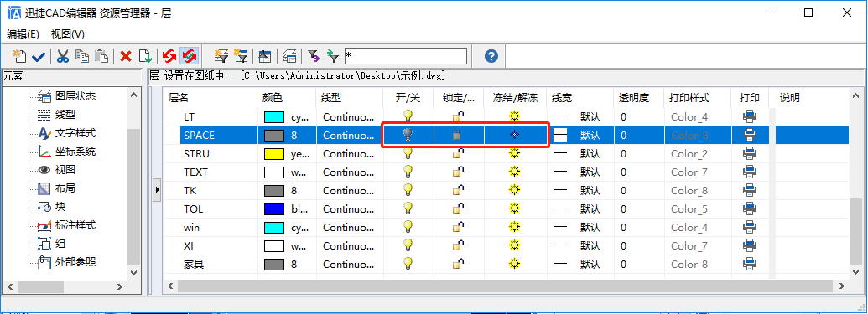This screenshot has height=314, width=868.
Task: Toggle on/off lightbulb for 家具 layer
Action: click(408, 263)
